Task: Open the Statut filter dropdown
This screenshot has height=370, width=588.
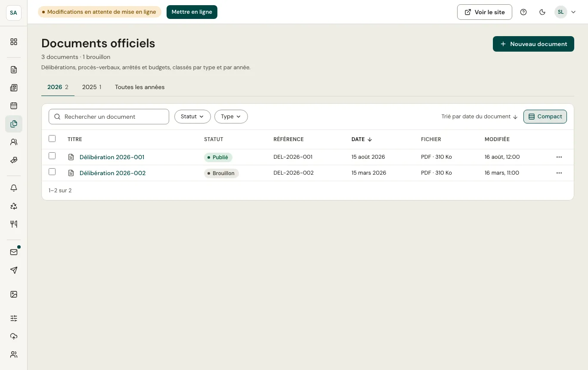Action: [x=192, y=117]
